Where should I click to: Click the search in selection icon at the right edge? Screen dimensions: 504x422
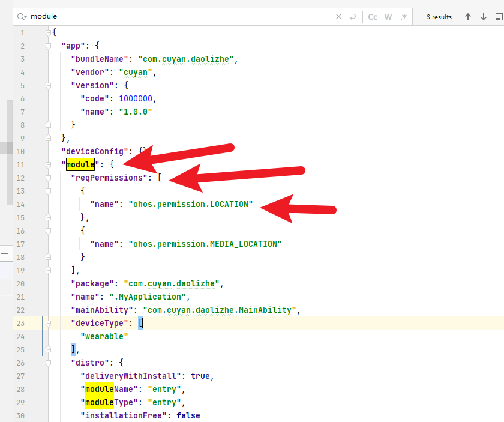499,17
